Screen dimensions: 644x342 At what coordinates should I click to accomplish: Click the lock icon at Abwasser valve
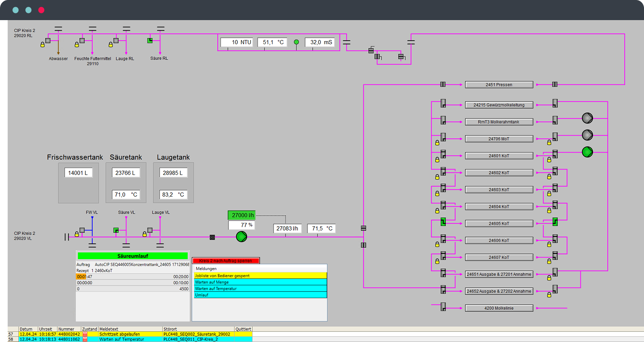point(42,45)
